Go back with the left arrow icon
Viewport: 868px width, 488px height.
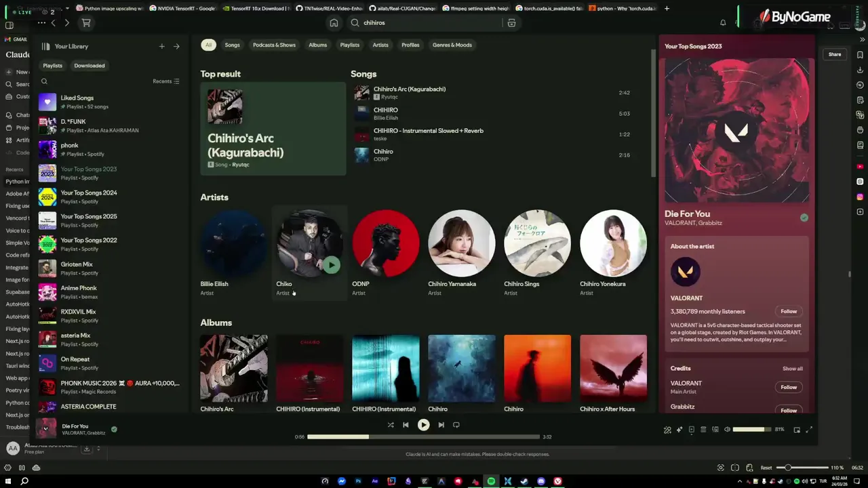[x=53, y=22]
